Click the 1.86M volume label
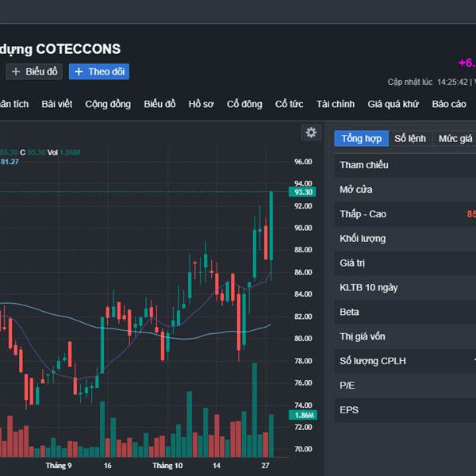Image resolution: width=476 pixels, height=476 pixels. [x=304, y=416]
